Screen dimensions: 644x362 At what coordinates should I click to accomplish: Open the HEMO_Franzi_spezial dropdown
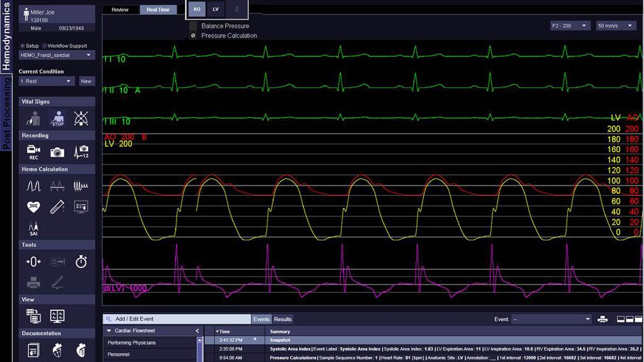tap(56, 55)
